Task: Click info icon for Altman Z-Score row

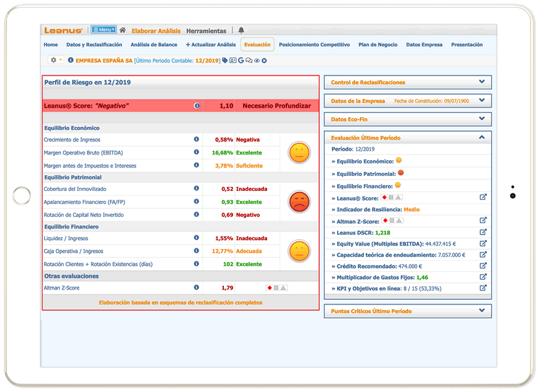Action: (x=196, y=287)
